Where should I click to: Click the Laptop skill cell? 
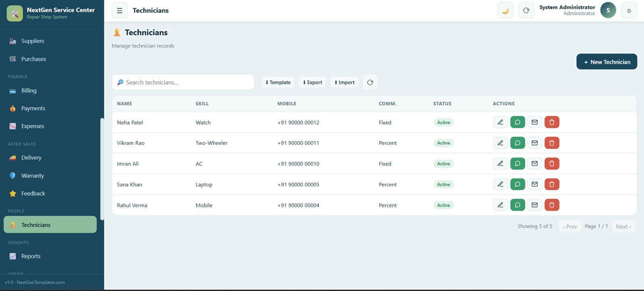point(204,184)
